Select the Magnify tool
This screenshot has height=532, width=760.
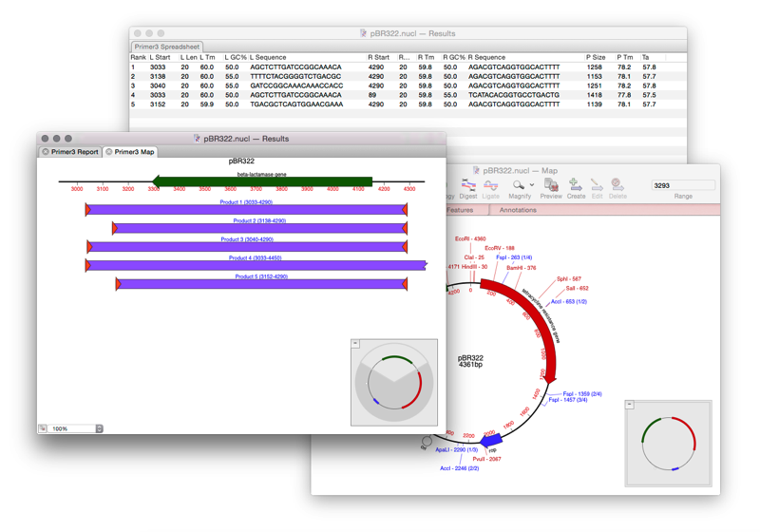tap(518, 187)
